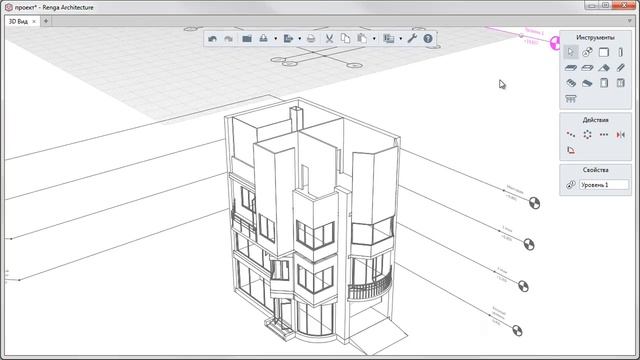Open a project with the folder icon
This screenshot has height=360, width=640.
point(247,39)
